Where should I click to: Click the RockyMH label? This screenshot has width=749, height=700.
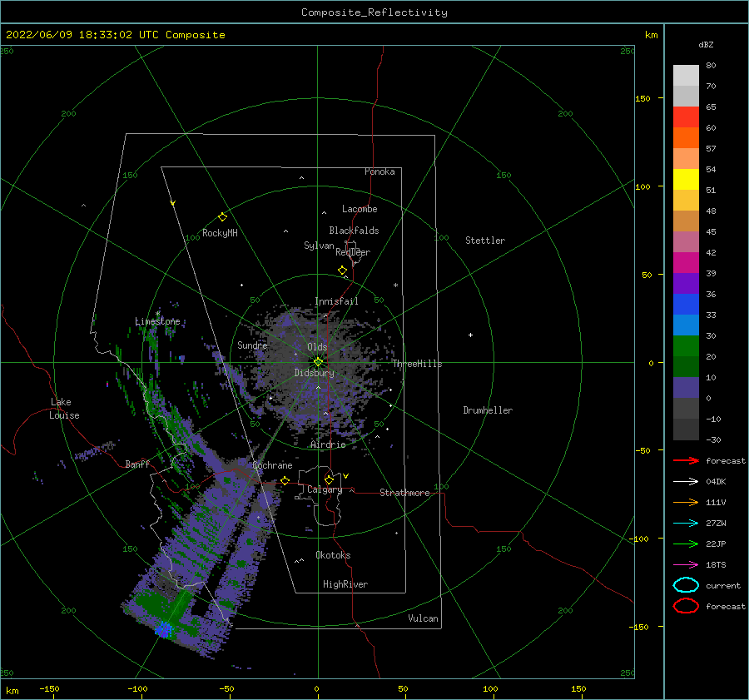[220, 233]
